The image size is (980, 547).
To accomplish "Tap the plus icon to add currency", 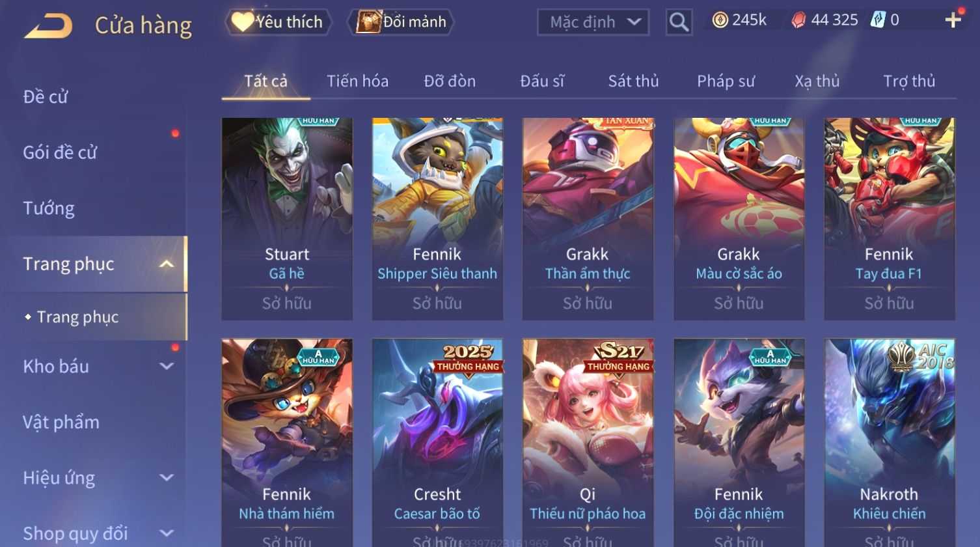I will (953, 20).
